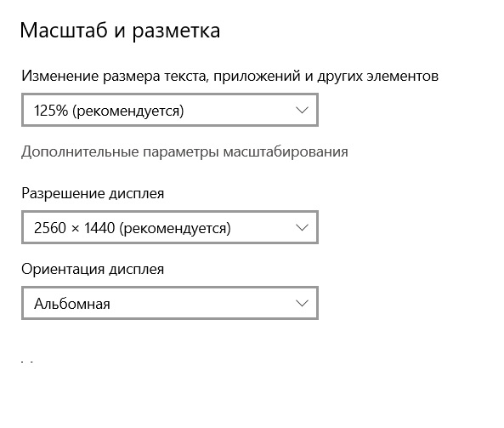Image resolution: width=504 pixels, height=428 pixels.
Task: Click the chevron arrow in the 2560 × 1440 box
Action: (302, 227)
